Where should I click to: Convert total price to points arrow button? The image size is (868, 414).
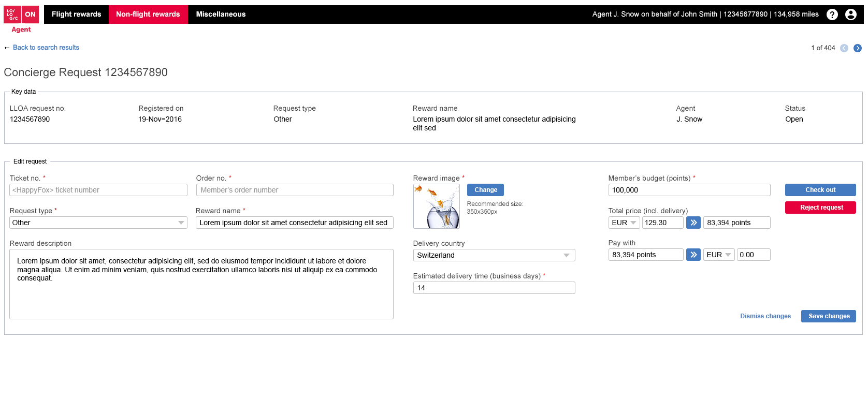point(693,223)
